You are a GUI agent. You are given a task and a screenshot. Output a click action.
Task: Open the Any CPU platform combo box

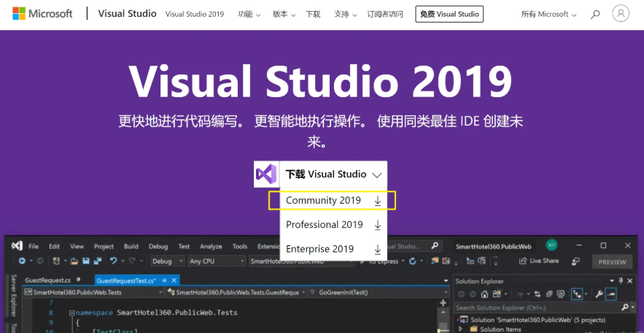pos(217,261)
